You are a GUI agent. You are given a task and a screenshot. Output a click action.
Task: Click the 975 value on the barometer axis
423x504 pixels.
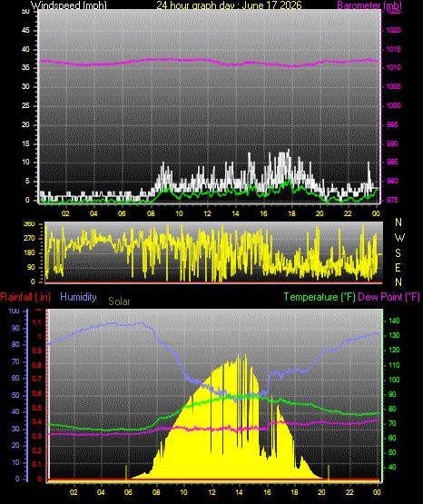[392, 201]
